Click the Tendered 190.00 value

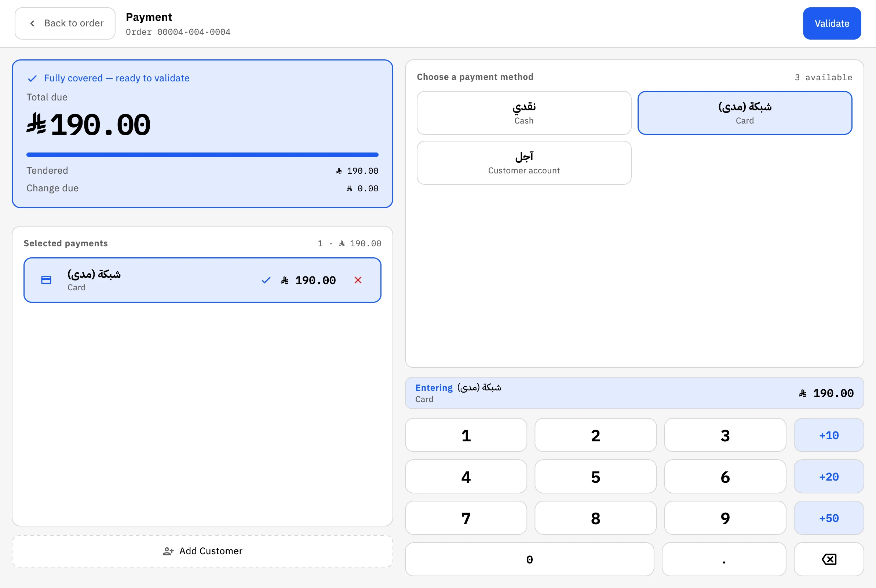click(357, 171)
